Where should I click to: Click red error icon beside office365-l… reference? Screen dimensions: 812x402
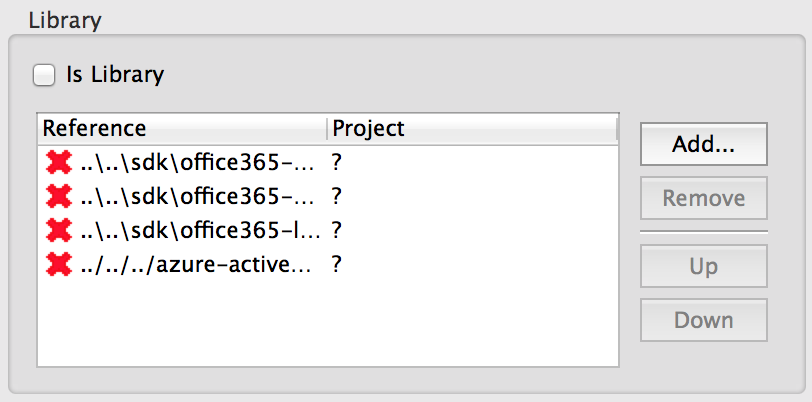coord(59,231)
